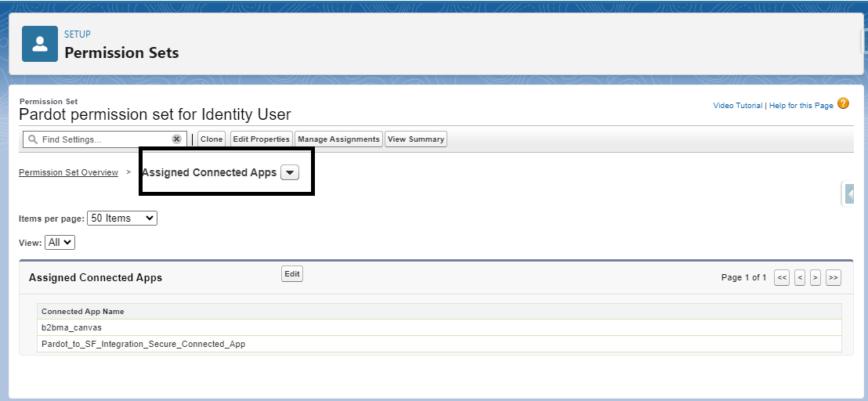
Task: Select the Pardot_to_SF_Integration_Secure_Connected_App row
Action: tap(439, 344)
